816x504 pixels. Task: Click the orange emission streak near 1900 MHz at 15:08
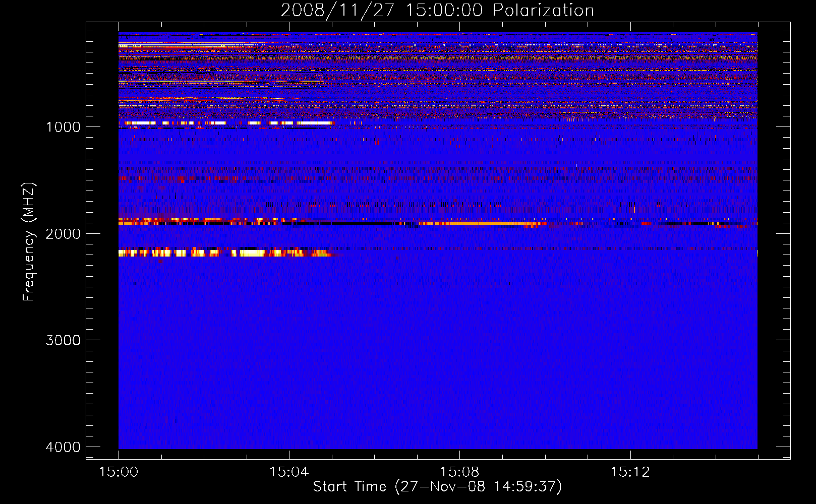coord(479,223)
